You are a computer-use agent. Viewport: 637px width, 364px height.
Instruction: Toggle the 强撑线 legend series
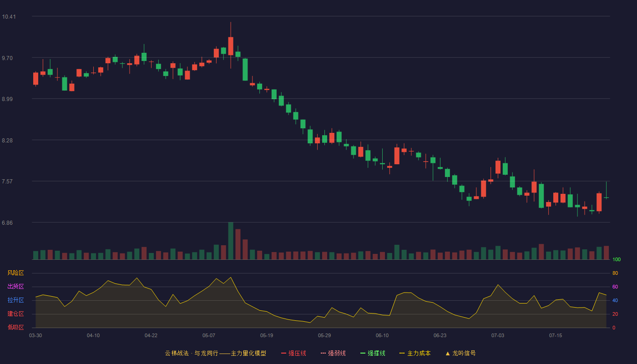(x=373, y=353)
